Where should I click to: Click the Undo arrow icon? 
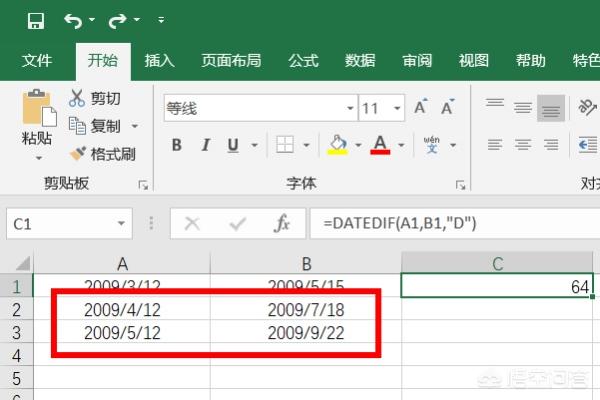(73, 20)
